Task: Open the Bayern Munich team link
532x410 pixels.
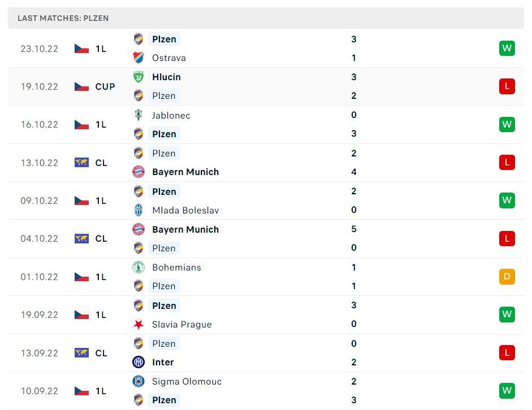Action: [185, 172]
